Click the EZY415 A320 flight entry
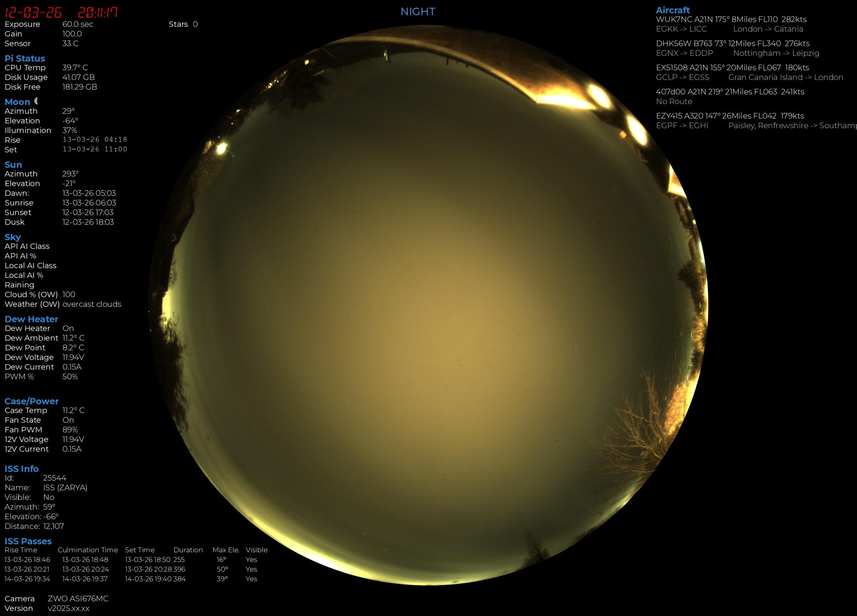The image size is (857, 616). coord(729,116)
